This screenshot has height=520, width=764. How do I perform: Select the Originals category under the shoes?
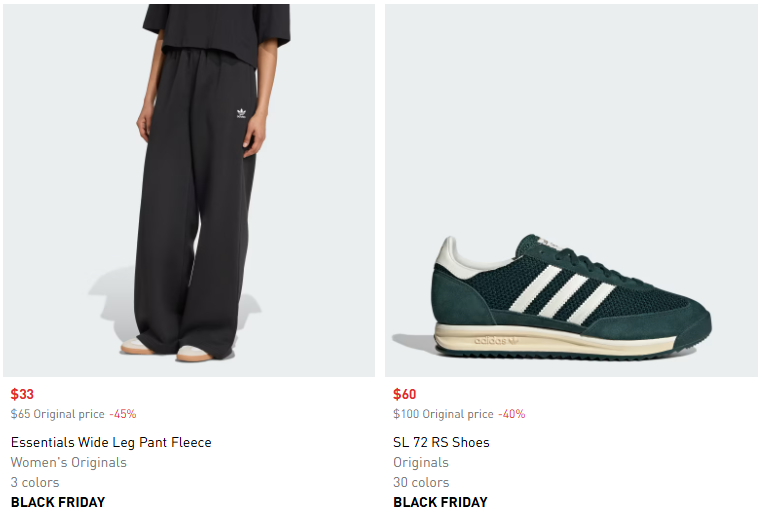pos(421,462)
